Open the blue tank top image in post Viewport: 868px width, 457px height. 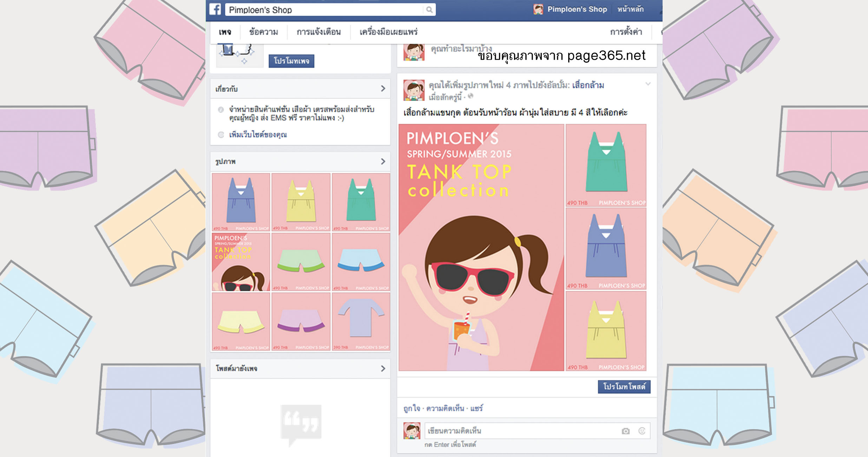pos(606,249)
